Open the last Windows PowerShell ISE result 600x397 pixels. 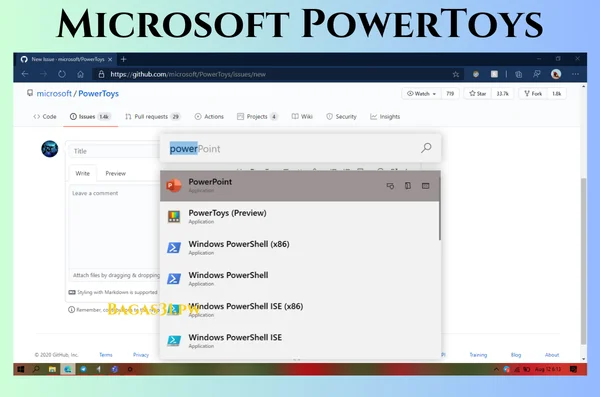(x=300, y=341)
